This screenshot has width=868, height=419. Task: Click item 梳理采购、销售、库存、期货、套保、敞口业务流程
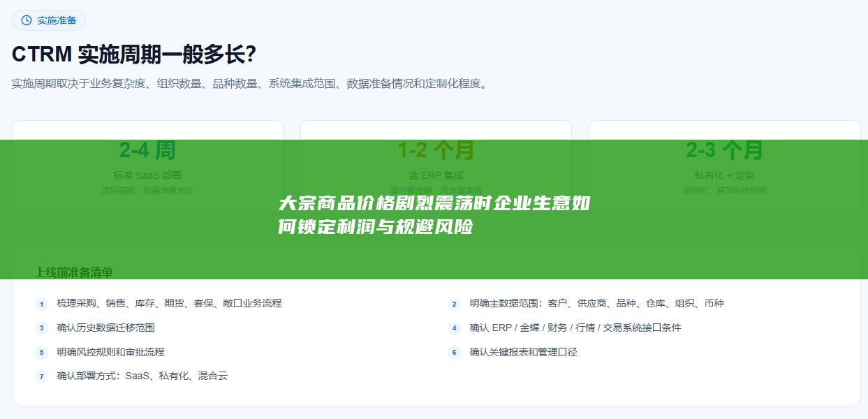[170, 303]
